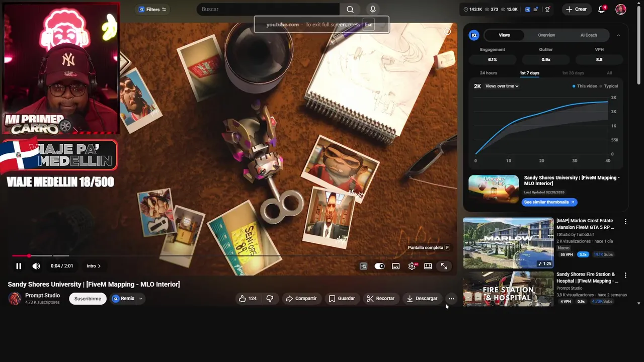
Task: Open the list icon in top stats bar
Action: click(536, 9)
